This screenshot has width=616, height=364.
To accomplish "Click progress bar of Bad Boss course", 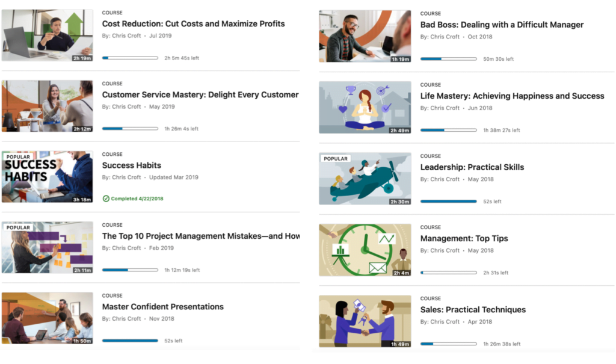I will [448, 59].
